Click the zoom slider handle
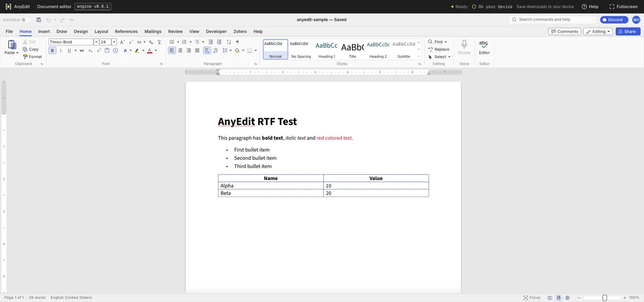The width and height of the screenshot is (644, 302). click(605, 298)
